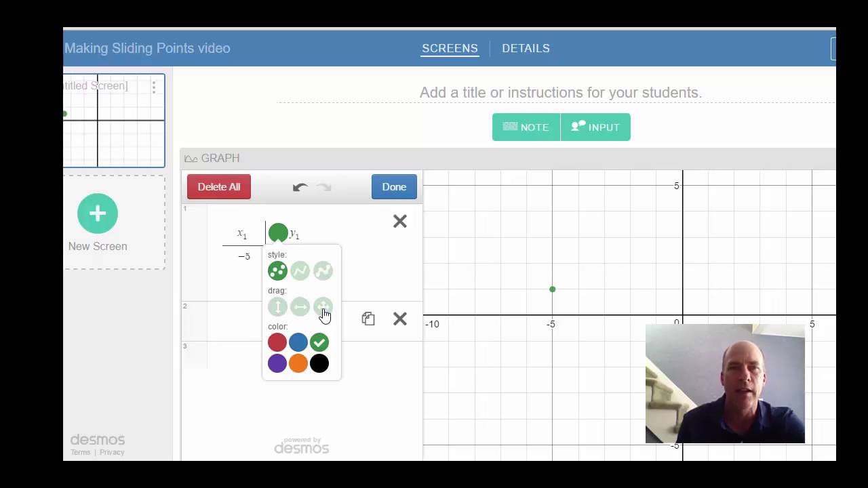Viewport: 868px width, 488px height.
Task: Pick the orange color swatch
Action: click(298, 363)
